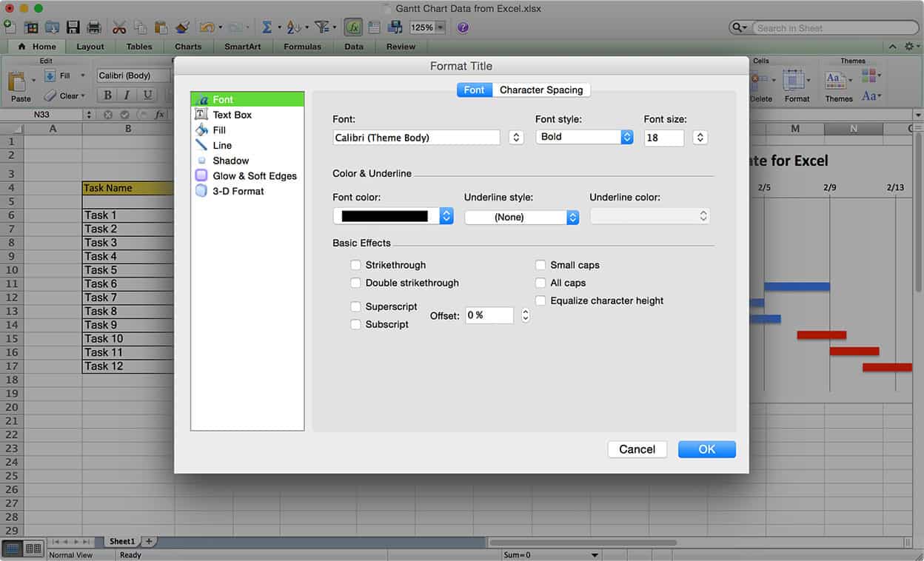Open the Glow & Soft Edges section
This screenshot has width=924, height=561.
click(x=254, y=176)
